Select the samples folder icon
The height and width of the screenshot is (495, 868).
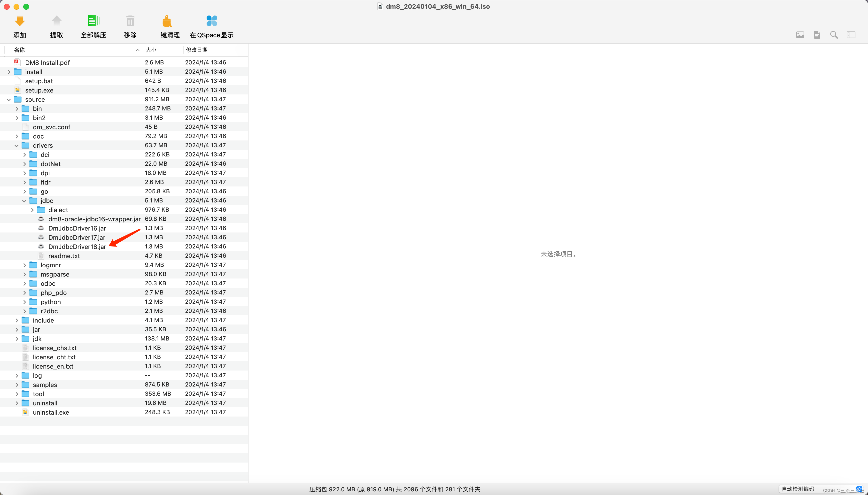coord(25,385)
